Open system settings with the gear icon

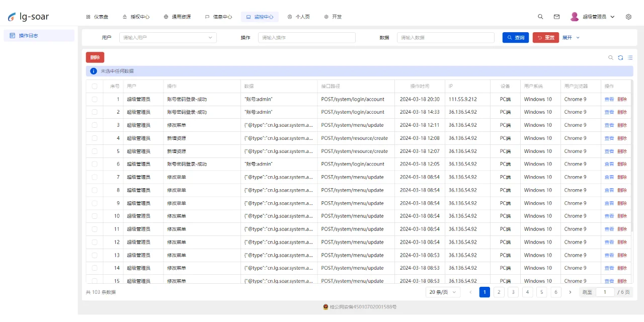[628, 17]
